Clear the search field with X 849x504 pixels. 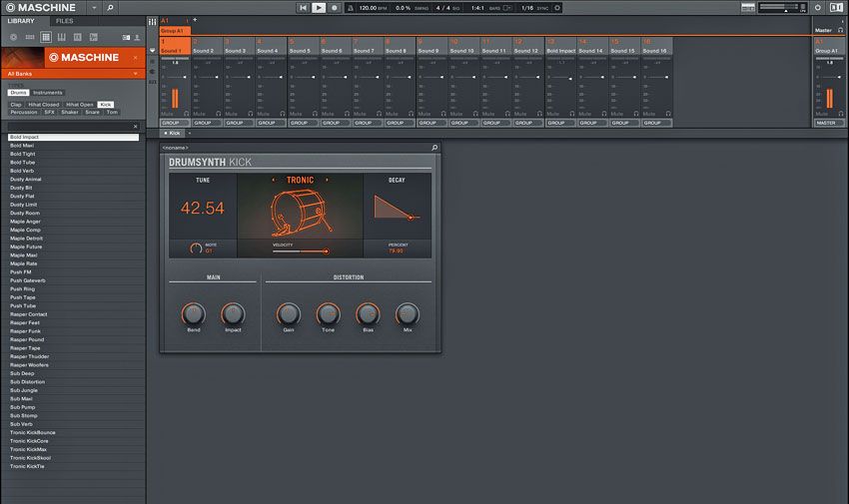136,127
